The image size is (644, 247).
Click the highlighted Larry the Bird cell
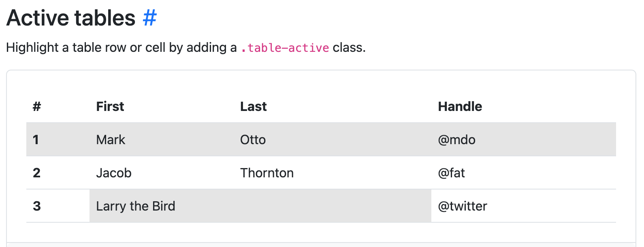tap(260, 206)
